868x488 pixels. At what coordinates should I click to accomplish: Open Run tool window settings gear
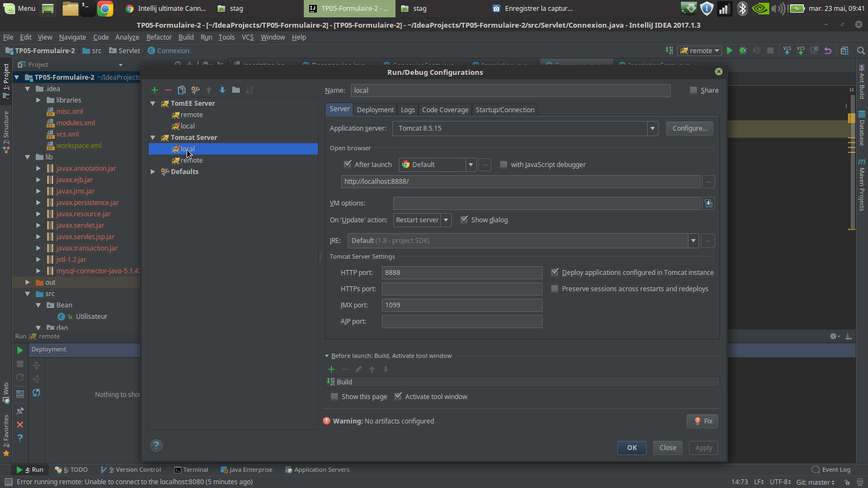(x=834, y=336)
